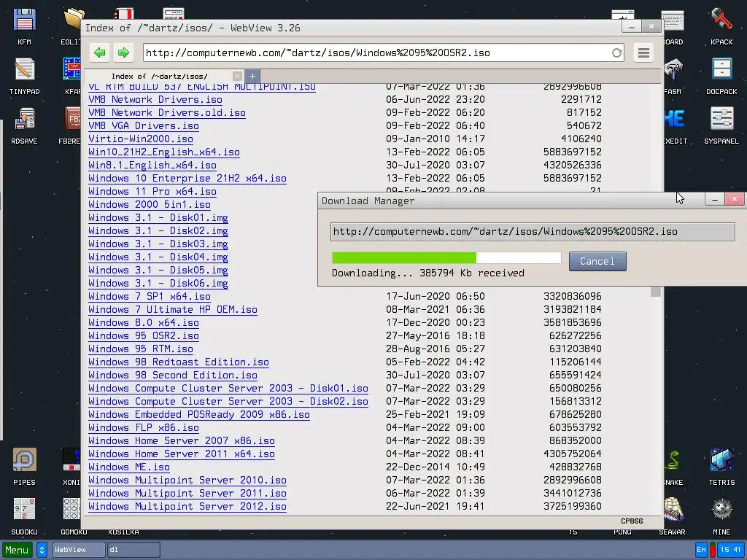Screen dimensions: 747x560
Task: Open Windows Multipoint Server 2010.iso
Action: point(187,481)
